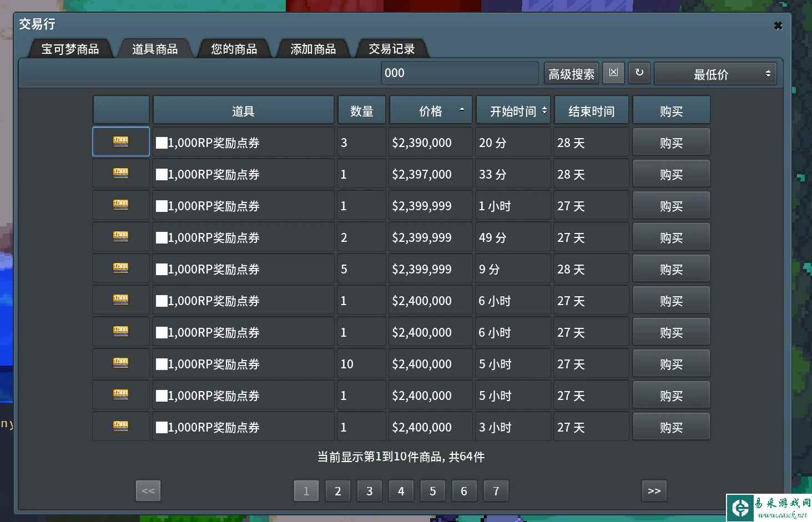
Task: Buy the listing started 1 小时 ago
Action: (671, 206)
